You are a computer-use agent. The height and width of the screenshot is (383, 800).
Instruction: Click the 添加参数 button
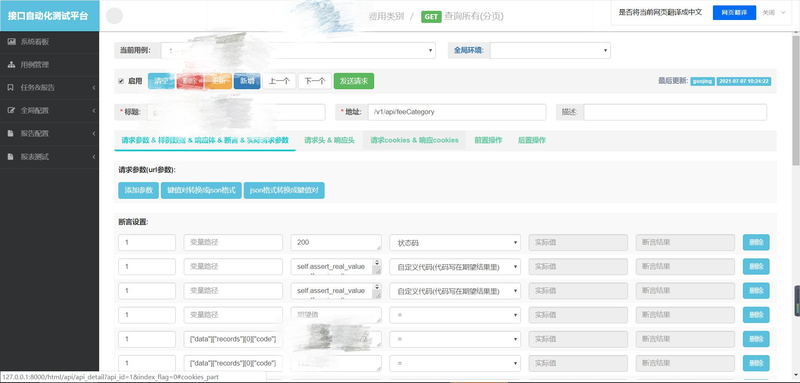(139, 190)
